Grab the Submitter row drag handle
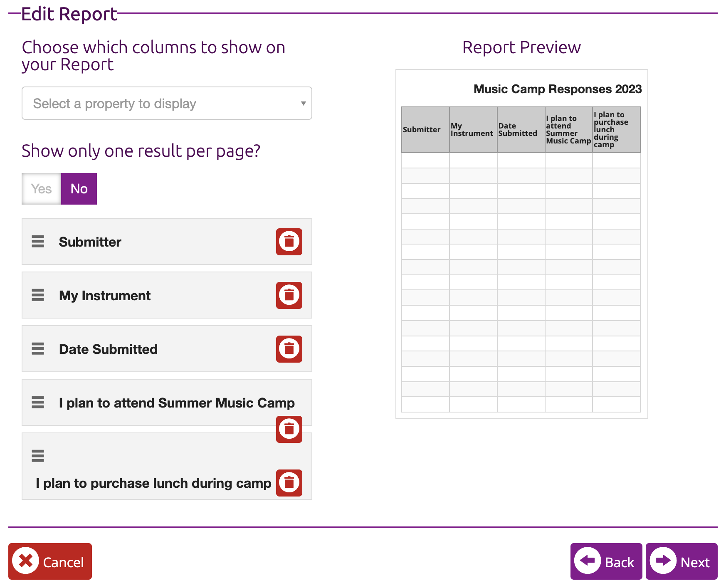Image resolution: width=726 pixels, height=588 pixels. (38, 242)
